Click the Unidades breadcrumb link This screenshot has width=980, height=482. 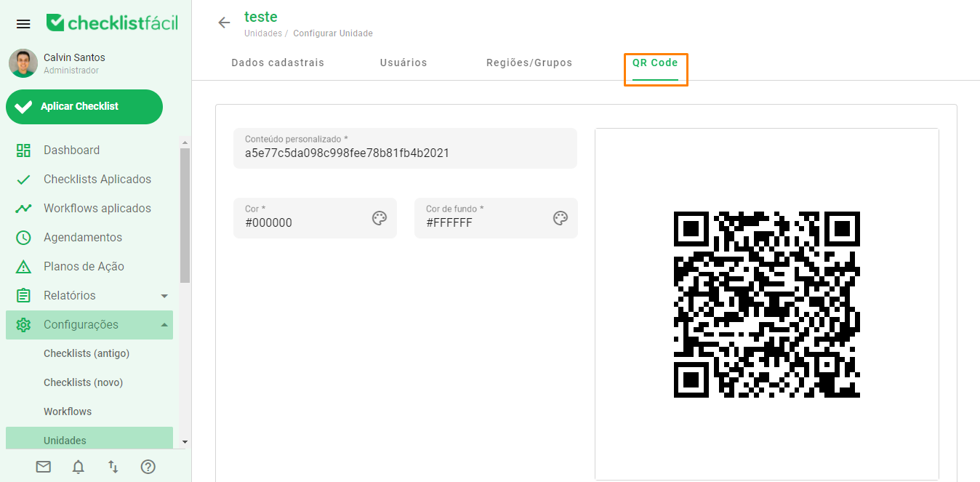point(263,33)
